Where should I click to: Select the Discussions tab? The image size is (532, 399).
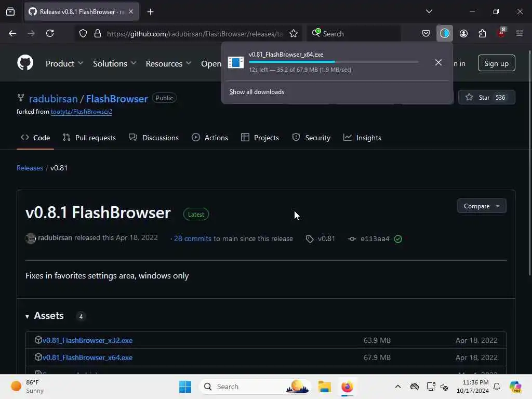click(154, 138)
